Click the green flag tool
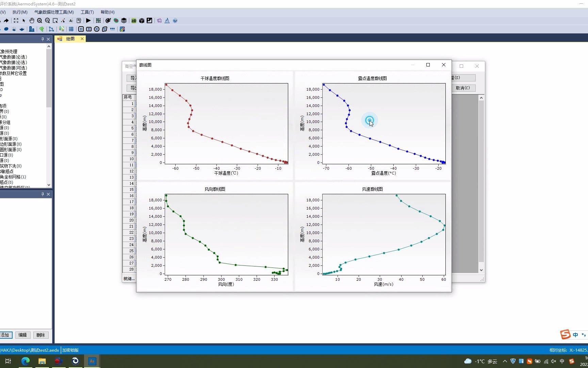This screenshot has width=588, height=368. coord(42,29)
